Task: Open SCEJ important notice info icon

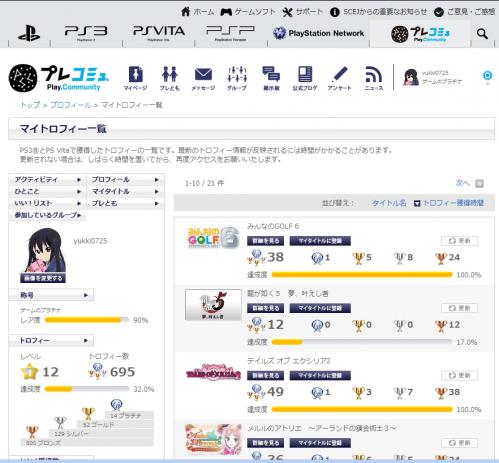Action: pos(334,12)
